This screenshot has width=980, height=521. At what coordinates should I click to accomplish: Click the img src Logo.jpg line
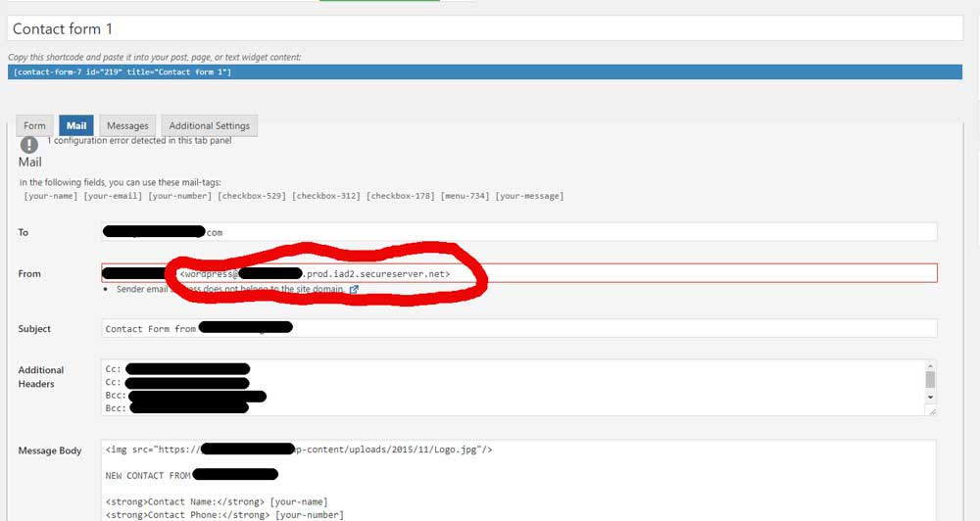pyautogui.click(x=299, y=450)
